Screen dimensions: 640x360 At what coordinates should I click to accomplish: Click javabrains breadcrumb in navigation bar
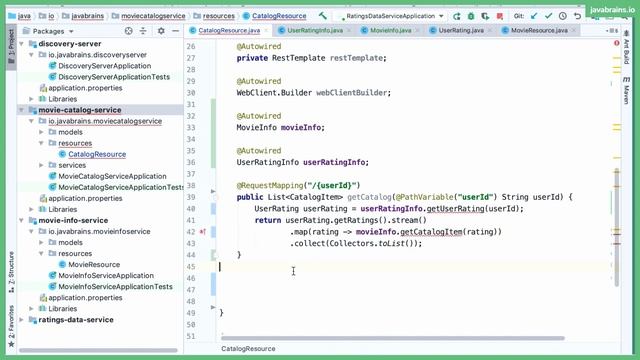[83, 16]
